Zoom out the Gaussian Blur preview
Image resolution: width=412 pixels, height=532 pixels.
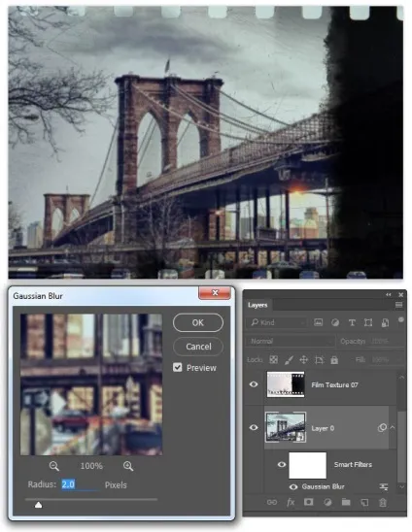pos(54,466)
